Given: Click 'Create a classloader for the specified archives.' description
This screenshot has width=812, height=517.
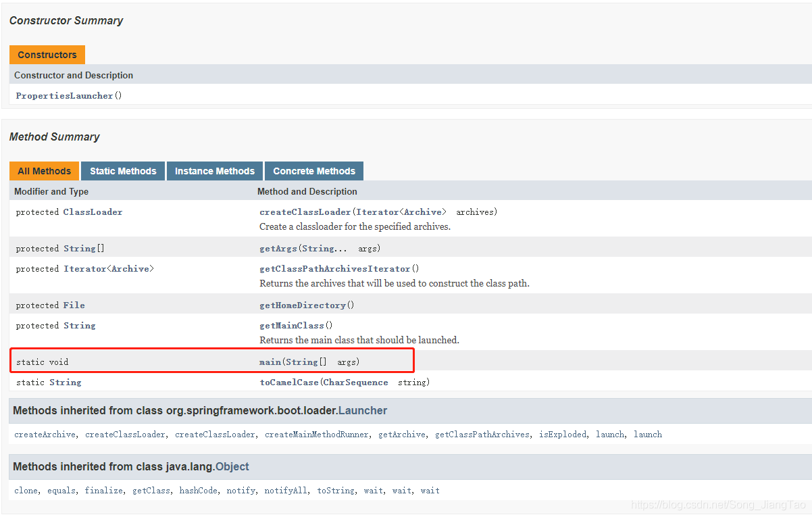Looking at the screenshot, I should [x=355, y=227].
